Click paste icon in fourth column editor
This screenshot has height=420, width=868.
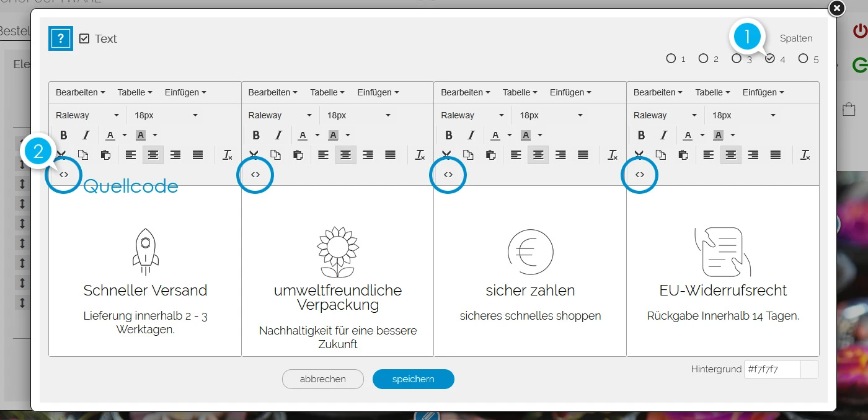click(683, 155)
